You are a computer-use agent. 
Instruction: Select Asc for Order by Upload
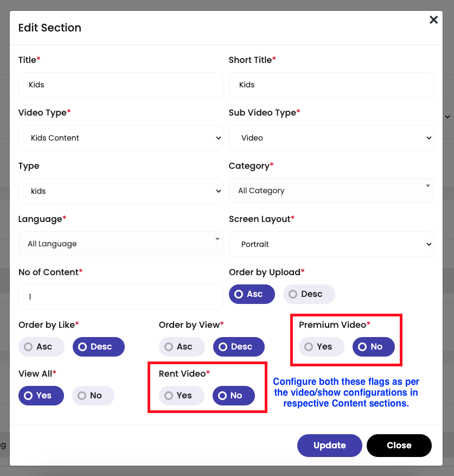(x=252, y=294)
